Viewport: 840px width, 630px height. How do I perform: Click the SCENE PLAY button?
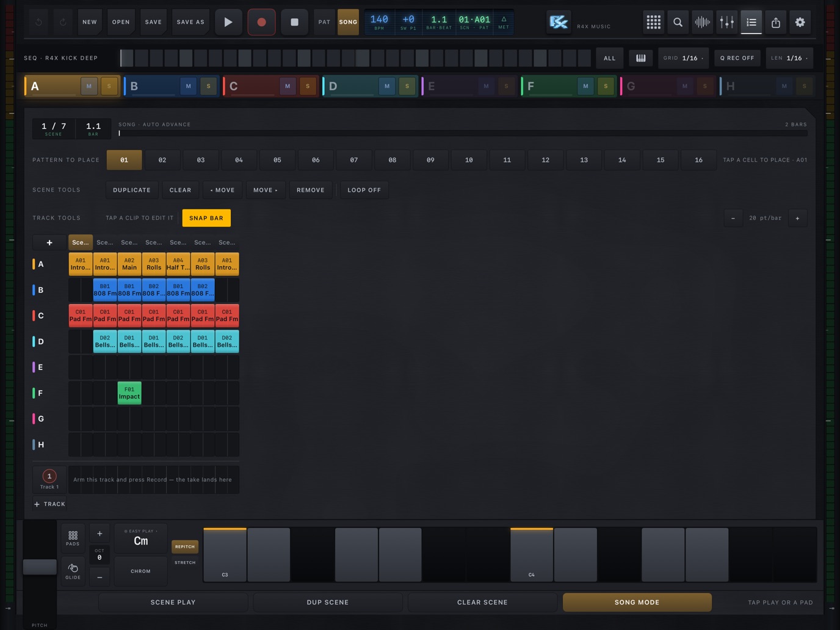[x=173, y=602]
